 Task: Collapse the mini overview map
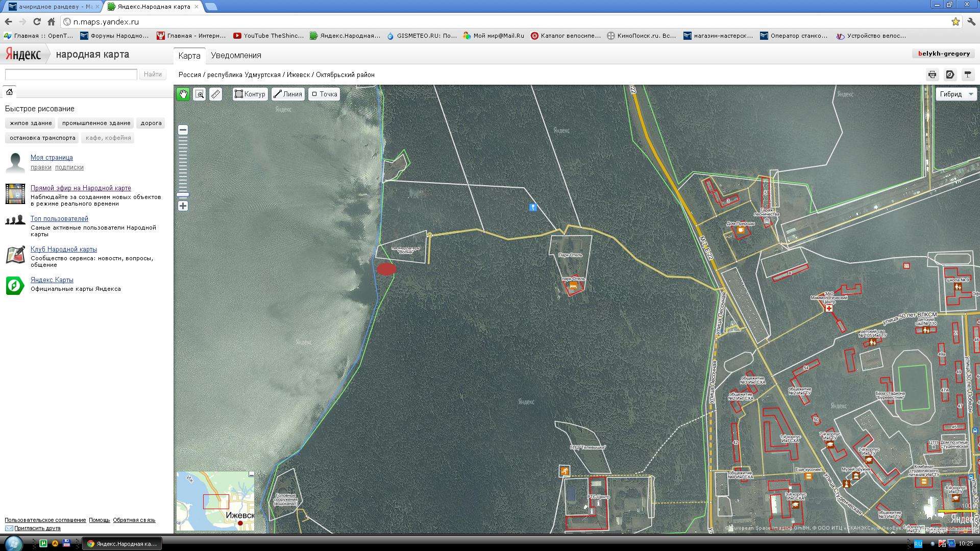click(251, 474)
